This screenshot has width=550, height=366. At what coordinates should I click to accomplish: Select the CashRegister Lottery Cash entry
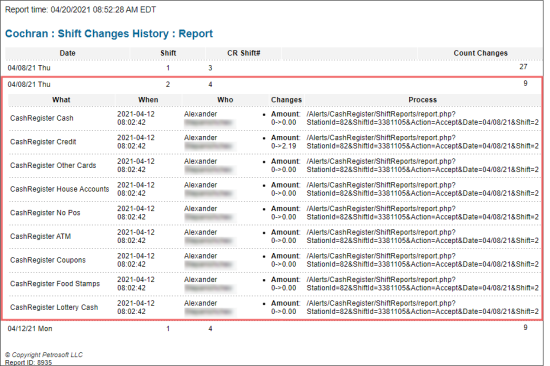(54, 307)
